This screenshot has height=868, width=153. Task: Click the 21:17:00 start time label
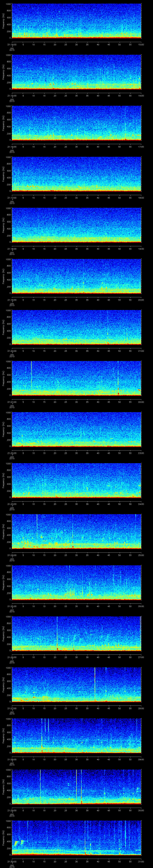12,197
